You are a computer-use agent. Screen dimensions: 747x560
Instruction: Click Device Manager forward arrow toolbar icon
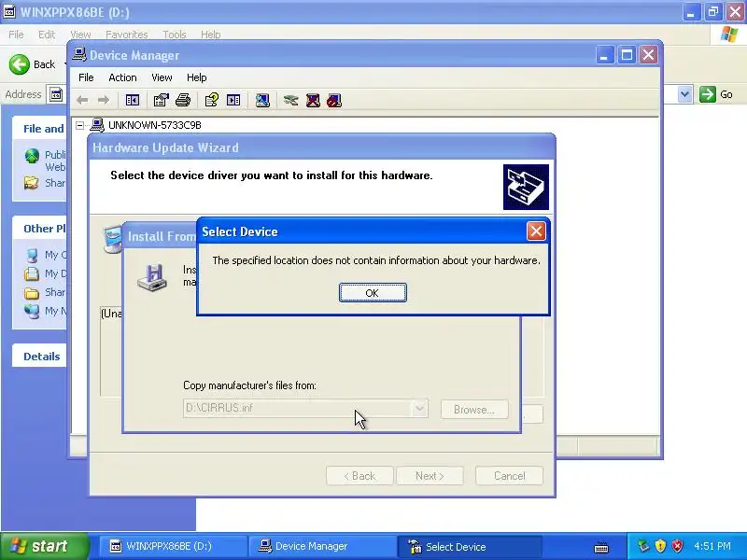click(x=104, y=100)
